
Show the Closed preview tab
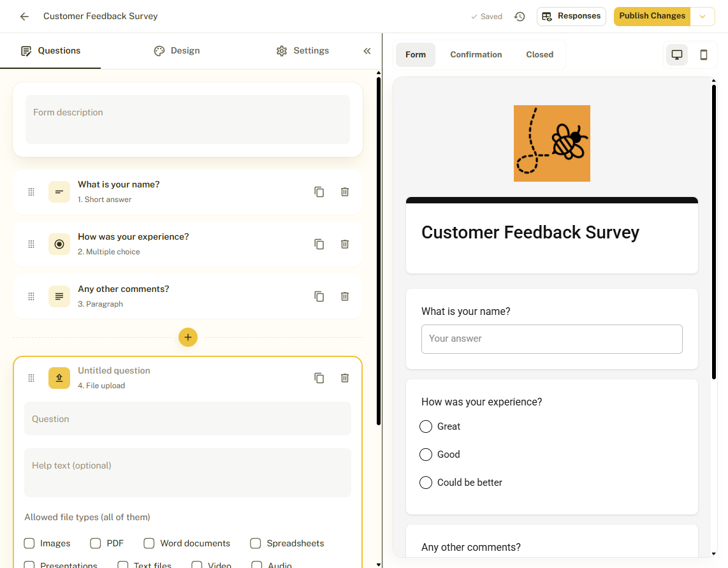coord(539,55)
